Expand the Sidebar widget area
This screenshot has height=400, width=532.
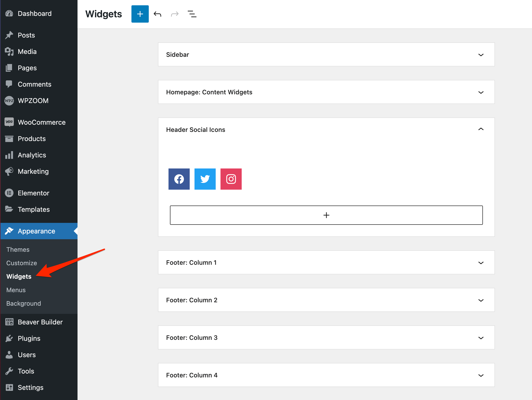481,55
